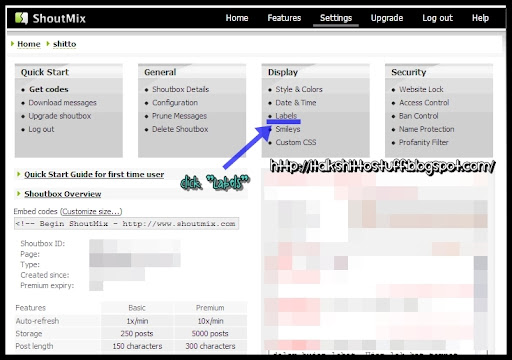
Task: Open Configuration under General
Action: (175, 103)
